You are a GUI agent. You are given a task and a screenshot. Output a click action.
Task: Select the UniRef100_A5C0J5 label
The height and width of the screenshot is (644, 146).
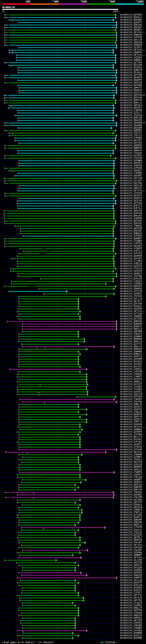click(131, 40)
